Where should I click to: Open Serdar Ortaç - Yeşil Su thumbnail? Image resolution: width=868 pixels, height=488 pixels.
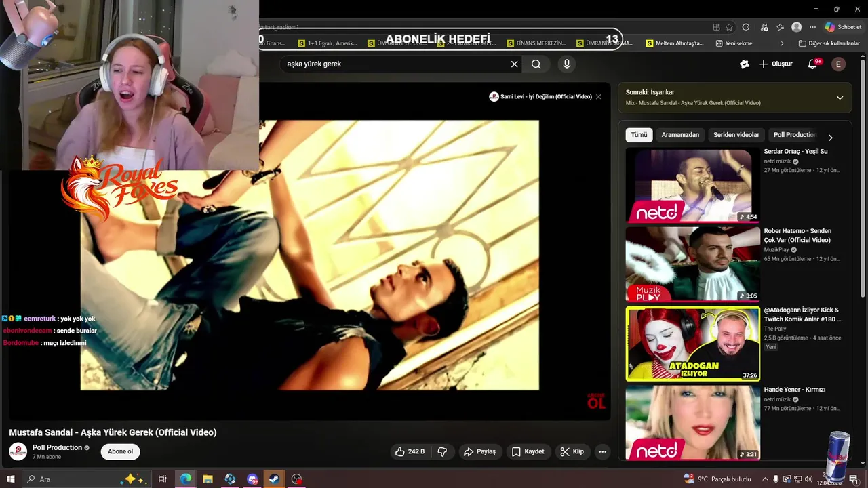692,186
